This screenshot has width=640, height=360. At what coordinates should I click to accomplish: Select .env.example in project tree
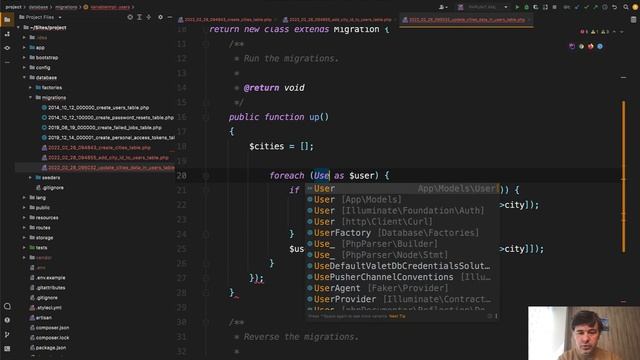point(51,278)
